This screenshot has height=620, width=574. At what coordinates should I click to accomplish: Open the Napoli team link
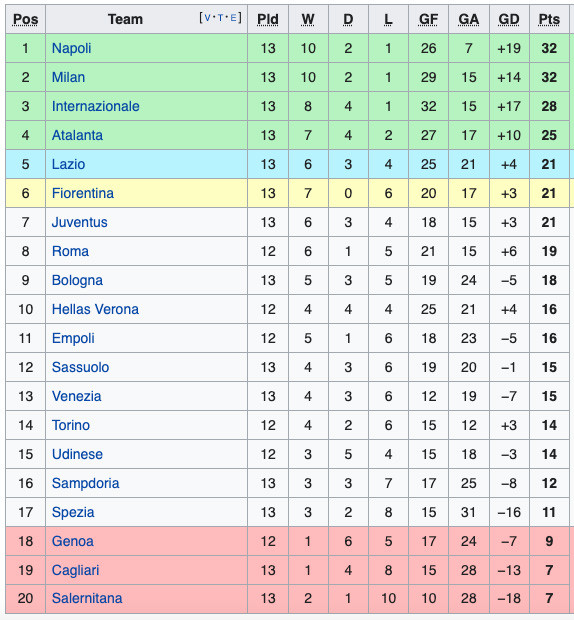(x=72, y=48)
